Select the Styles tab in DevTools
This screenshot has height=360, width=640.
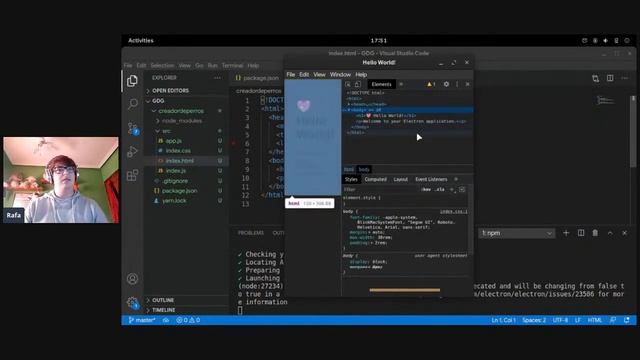(x=351, y=179)
